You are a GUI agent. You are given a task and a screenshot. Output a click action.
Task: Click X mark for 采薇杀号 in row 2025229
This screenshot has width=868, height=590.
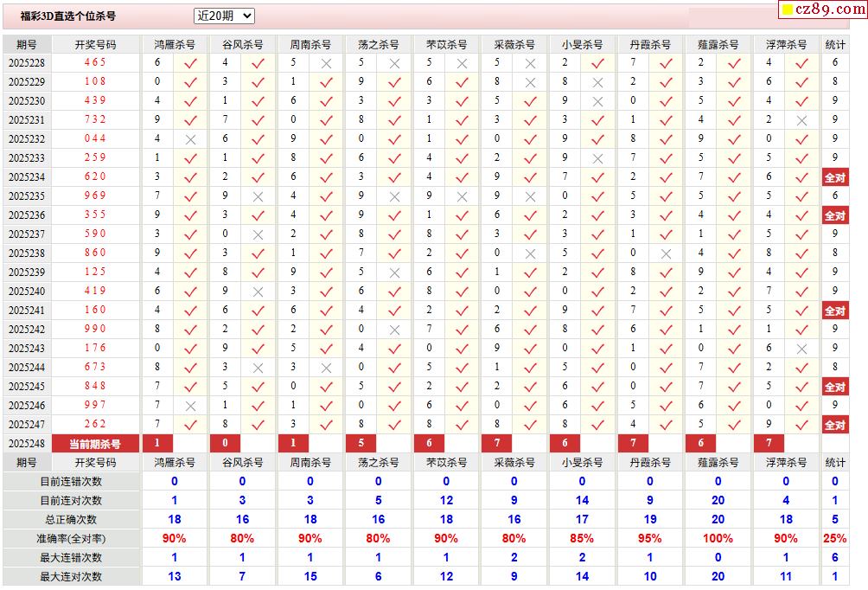point(530,82)
